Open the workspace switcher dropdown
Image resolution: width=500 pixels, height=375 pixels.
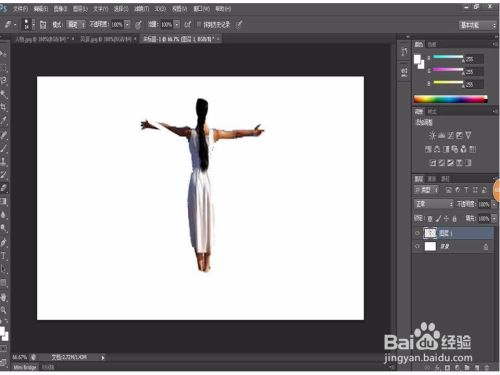click(x=478, y=25)
